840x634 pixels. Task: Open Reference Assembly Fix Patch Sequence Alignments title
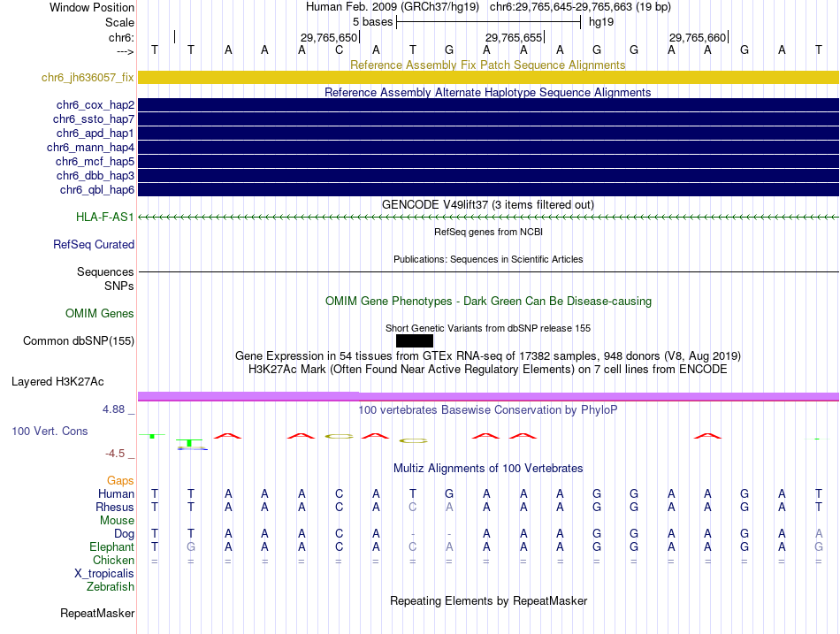click(488, 65)
